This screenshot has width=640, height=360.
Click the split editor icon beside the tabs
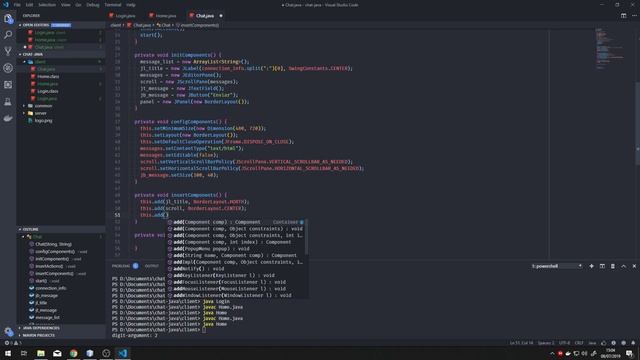click(x=623, y=16)
